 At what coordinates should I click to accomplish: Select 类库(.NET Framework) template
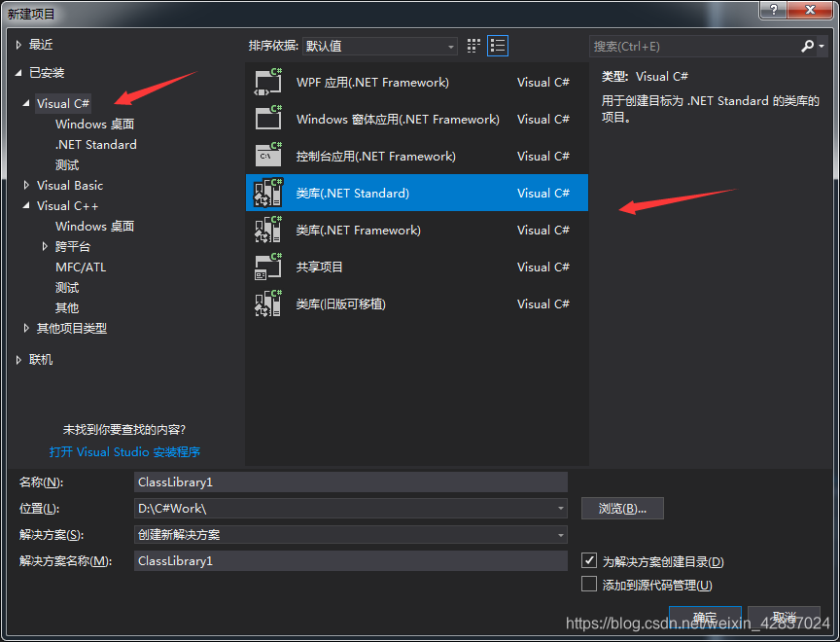coord(417,230)
